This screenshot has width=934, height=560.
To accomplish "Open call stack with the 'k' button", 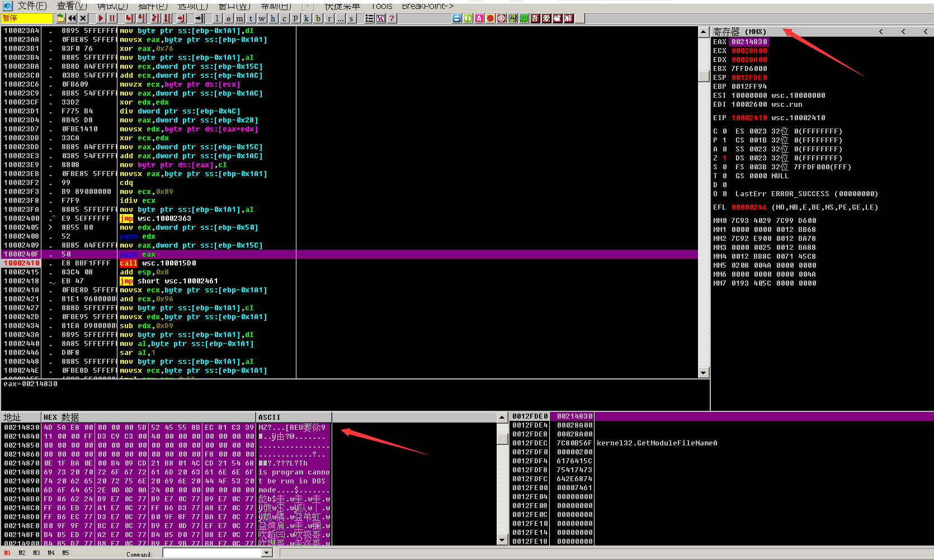I will coord(306,18).
